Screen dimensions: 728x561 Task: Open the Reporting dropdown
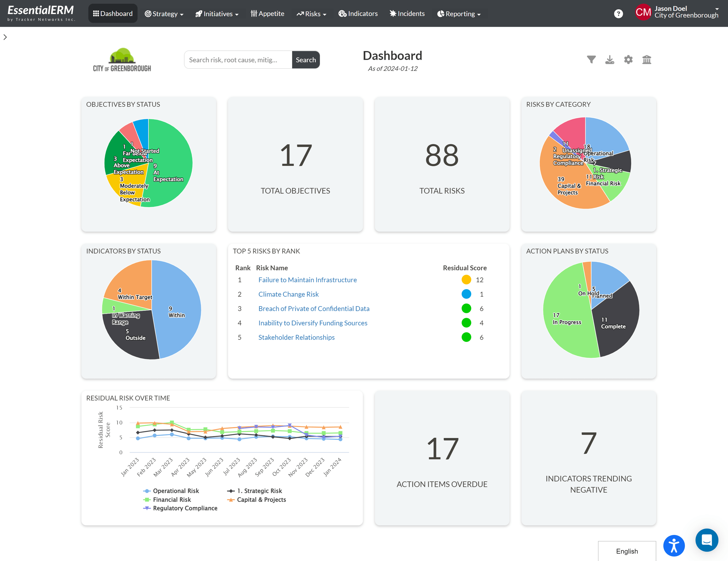click(x=459, y=14)
